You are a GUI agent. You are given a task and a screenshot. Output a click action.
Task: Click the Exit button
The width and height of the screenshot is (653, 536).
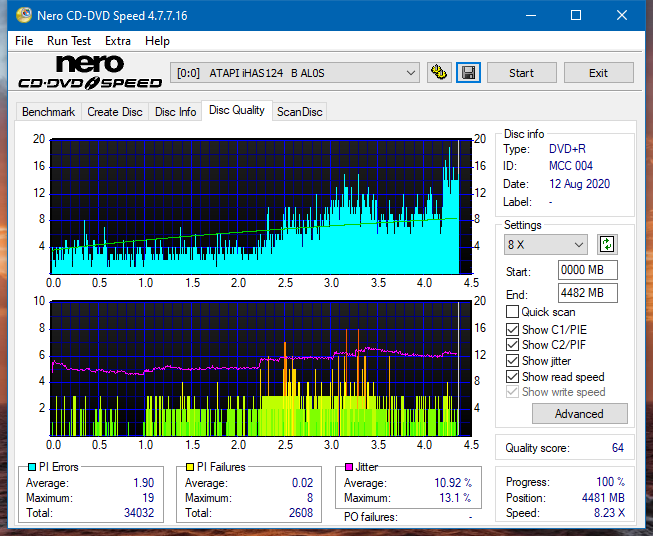(598, 73)
